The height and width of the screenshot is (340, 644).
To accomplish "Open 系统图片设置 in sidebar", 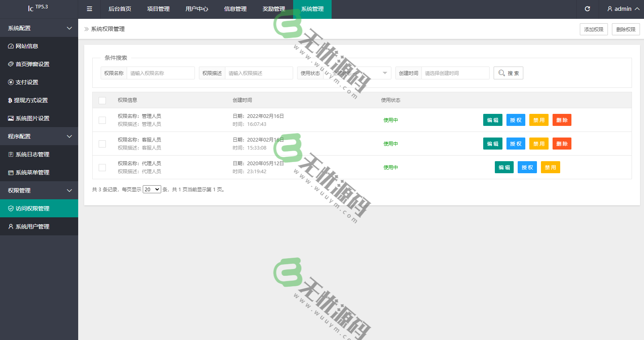I will (32, 118).
